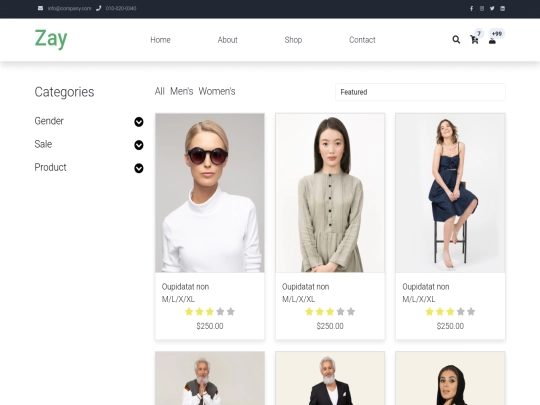Open the man with clasped hands image

pyautogui.click(x=210, y=378)
